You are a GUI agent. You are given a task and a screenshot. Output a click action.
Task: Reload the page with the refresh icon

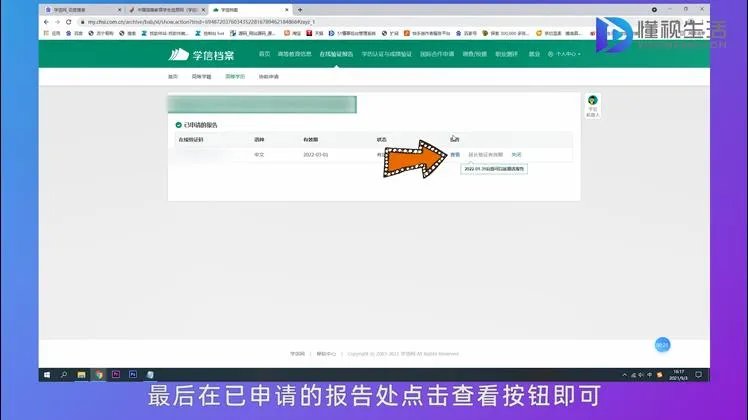[69, 22]
